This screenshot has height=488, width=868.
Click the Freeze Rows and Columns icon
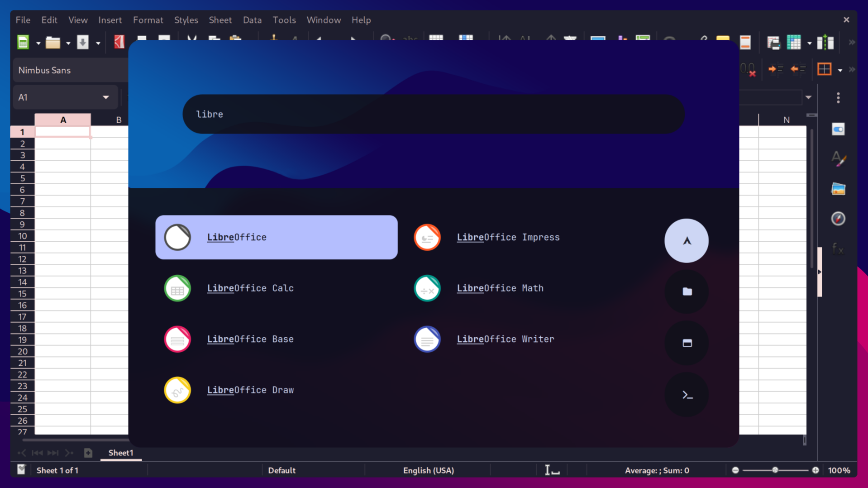pyautogui.click(x=794, y=43)
